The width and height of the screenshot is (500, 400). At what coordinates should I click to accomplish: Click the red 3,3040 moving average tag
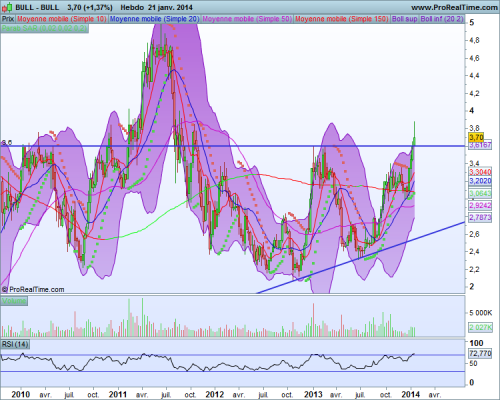pos(480,172)
